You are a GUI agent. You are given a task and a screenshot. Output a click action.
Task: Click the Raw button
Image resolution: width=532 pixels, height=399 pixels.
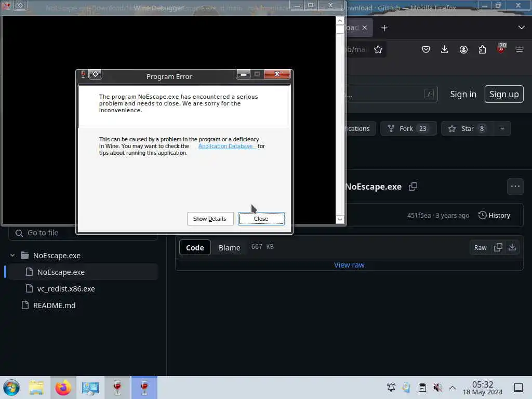480,248
